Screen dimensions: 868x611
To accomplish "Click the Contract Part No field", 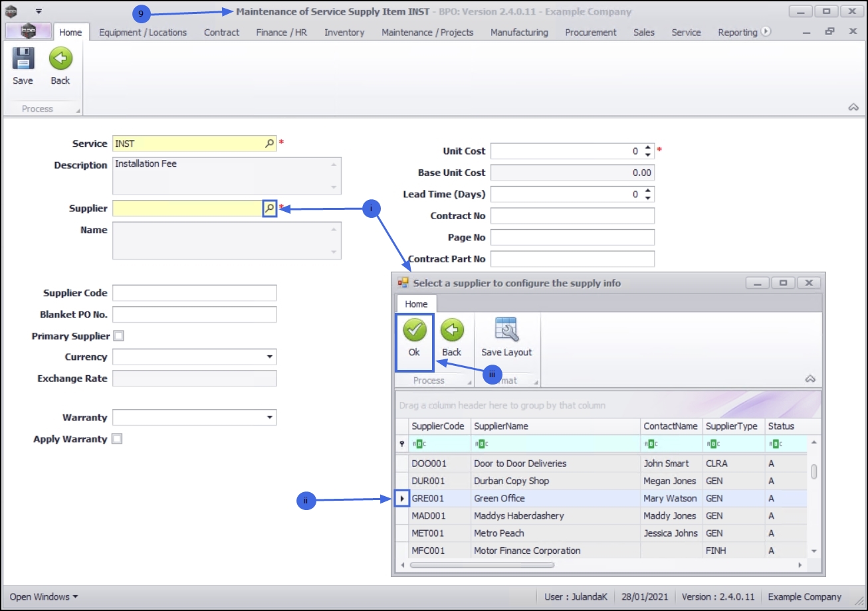I will (x=572, y=259).
